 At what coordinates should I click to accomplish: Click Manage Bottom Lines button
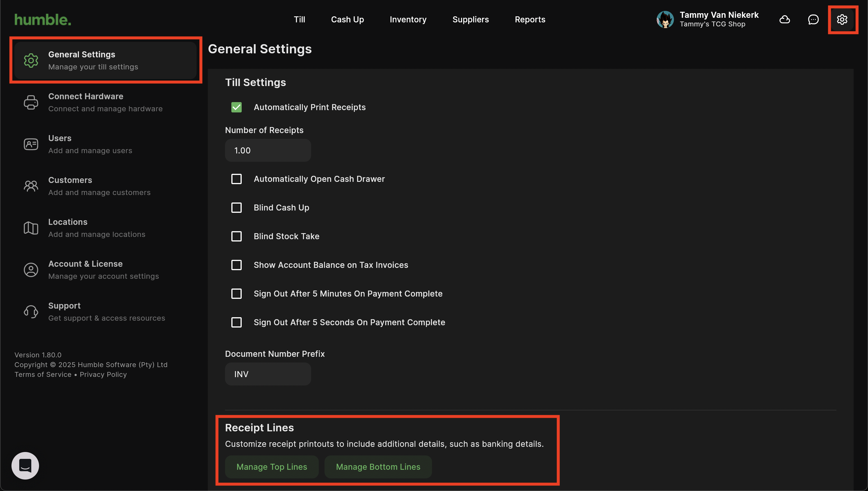coord(378,467)
